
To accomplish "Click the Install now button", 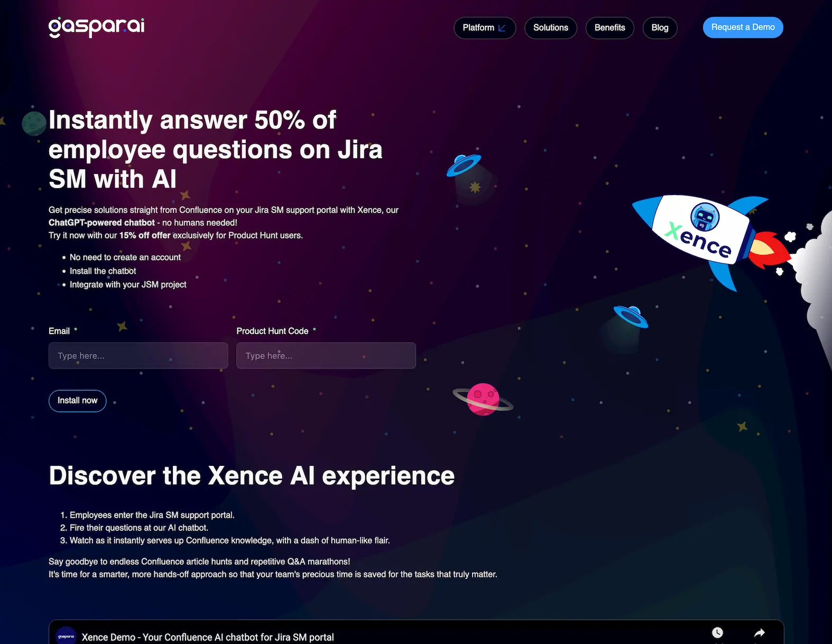I will coord(78,401).
